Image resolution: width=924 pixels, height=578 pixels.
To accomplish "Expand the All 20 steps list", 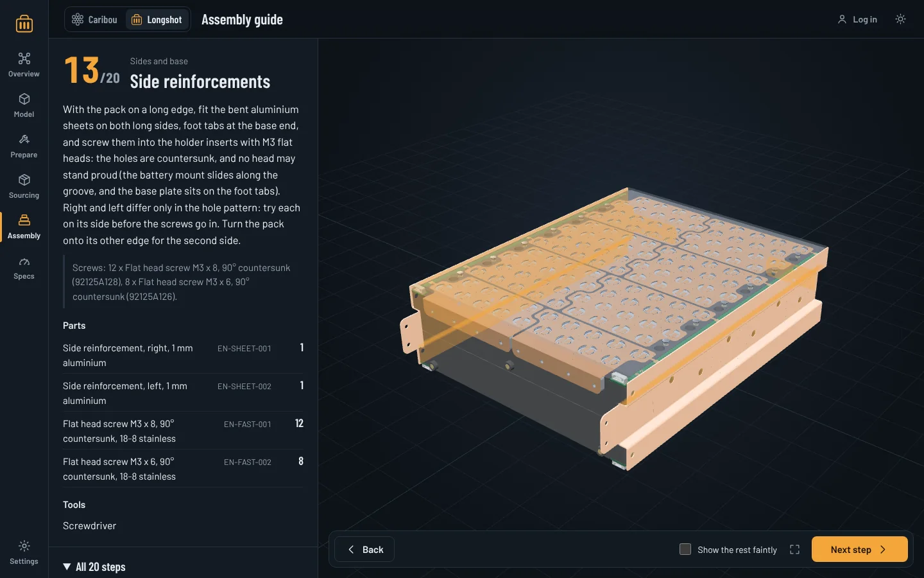I will coord(94,566).
